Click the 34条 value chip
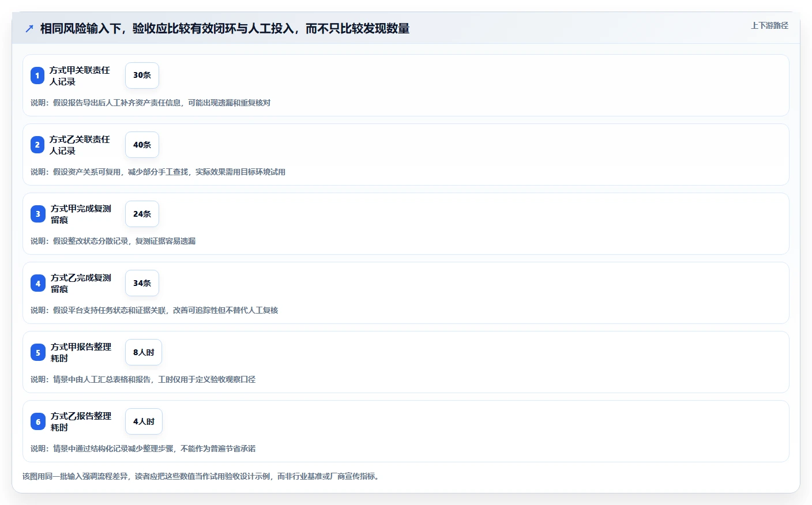 [x=142, y=283]
